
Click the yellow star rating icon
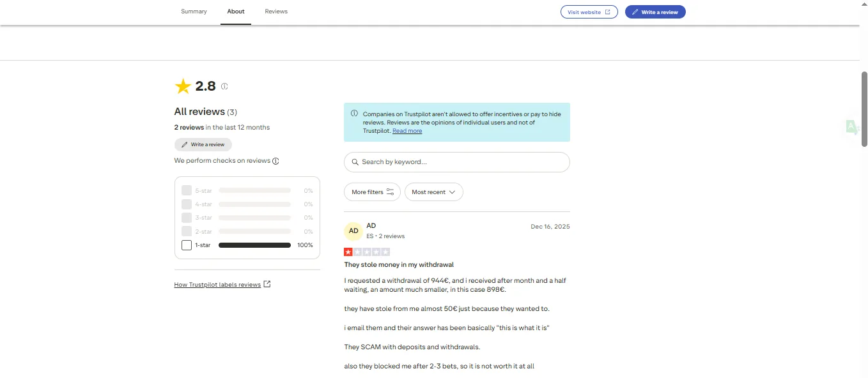point(183,86)
